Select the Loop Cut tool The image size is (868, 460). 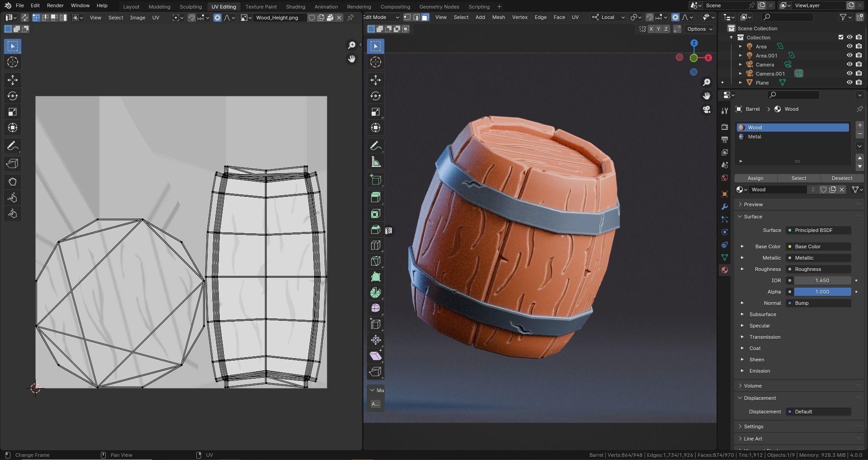point(376,245)
